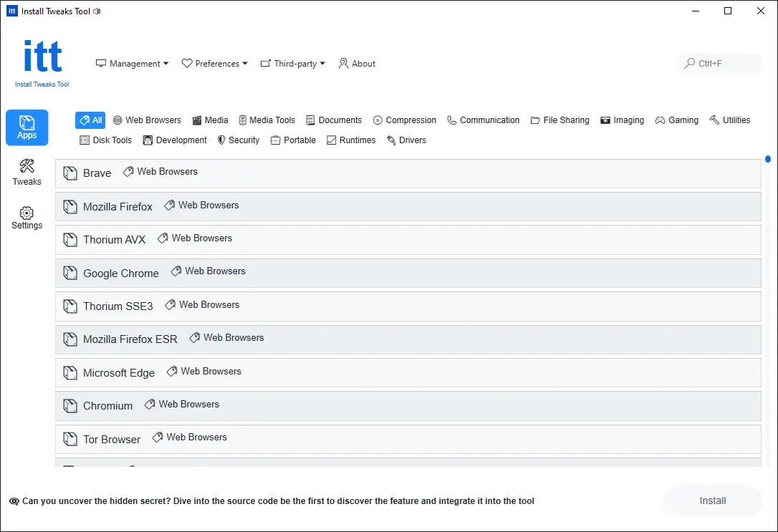
Task: Open the About menu
Action: [357, 64]
